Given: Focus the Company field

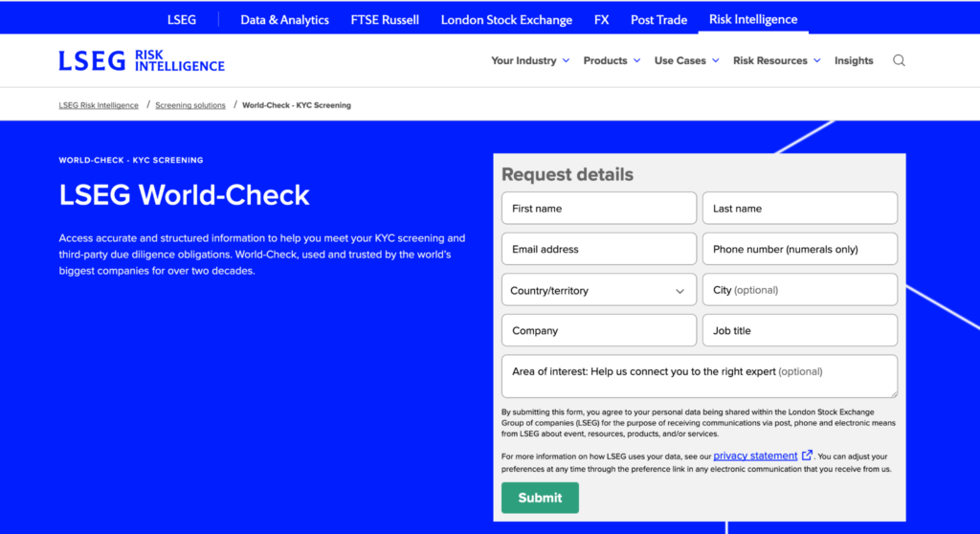Looking at the screenshot, I should (x=599, y=330).
